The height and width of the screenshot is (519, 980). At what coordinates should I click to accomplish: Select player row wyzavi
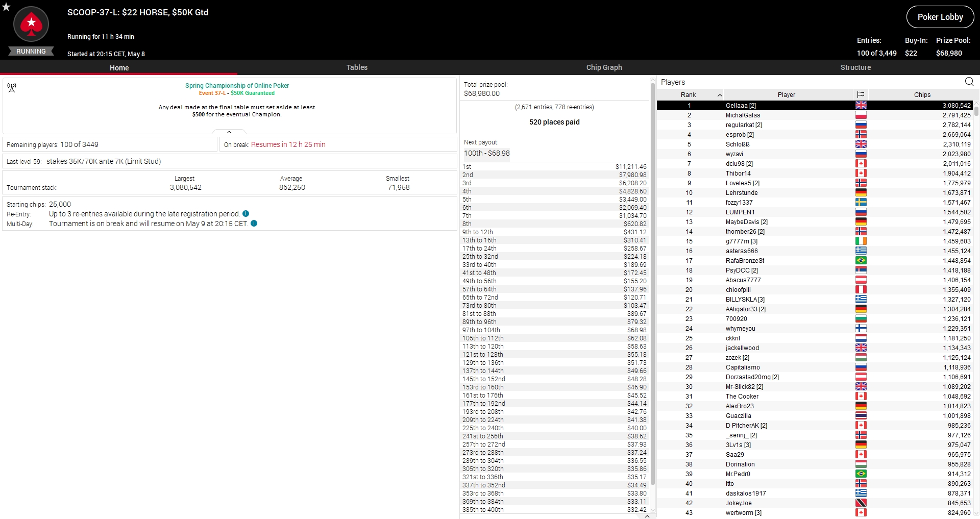(x=815, y=154)
